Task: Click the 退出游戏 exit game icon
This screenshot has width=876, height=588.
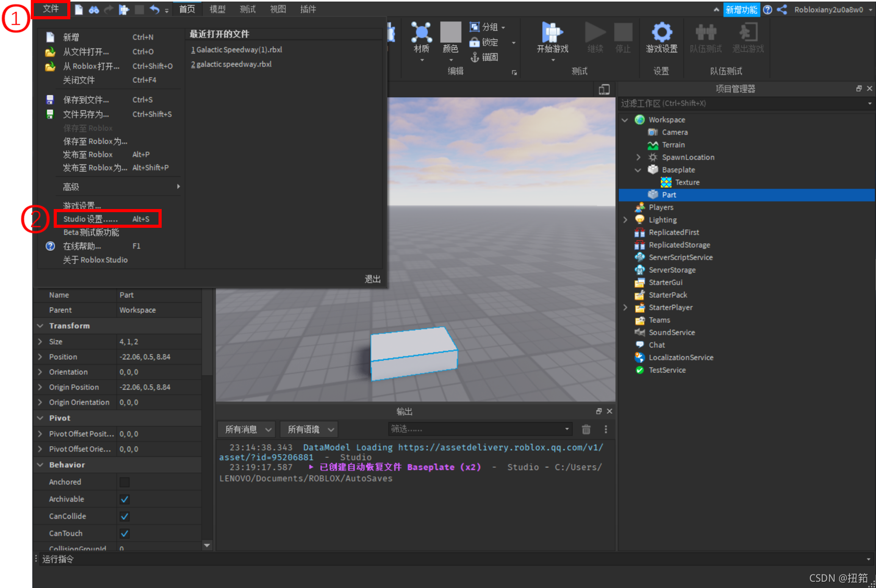Action: 748,32
